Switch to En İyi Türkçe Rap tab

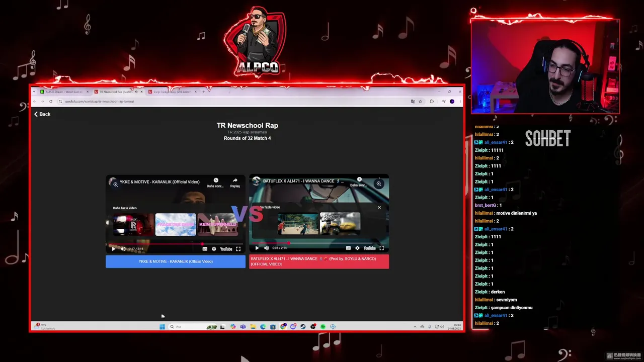pyautogui.click(x=172, y=92)
